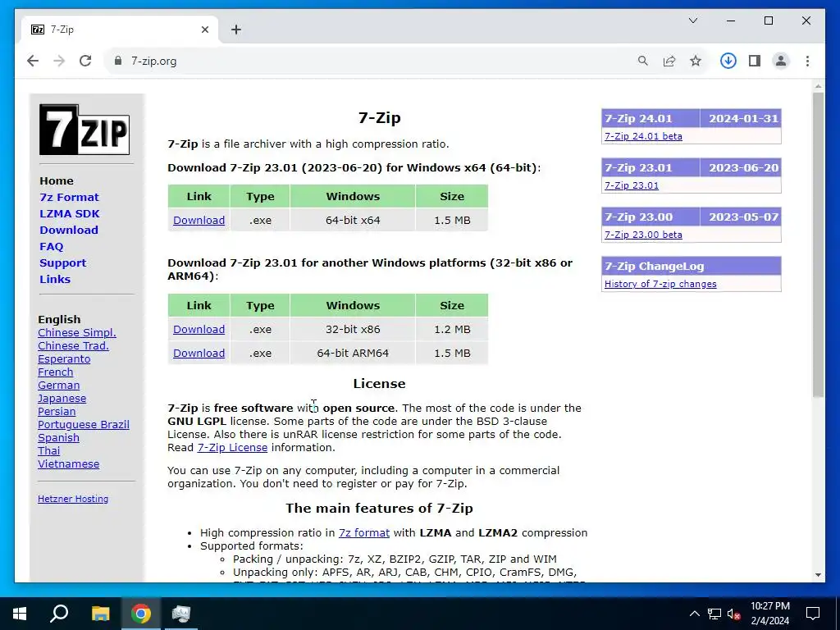Viewport: 840px width, 630px height.
Task: Switch language to Persian
Action: 57,412
